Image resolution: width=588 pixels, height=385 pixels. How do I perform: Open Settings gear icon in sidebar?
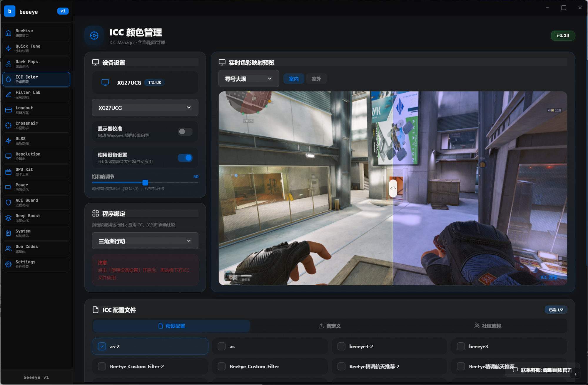coord(9,264)
